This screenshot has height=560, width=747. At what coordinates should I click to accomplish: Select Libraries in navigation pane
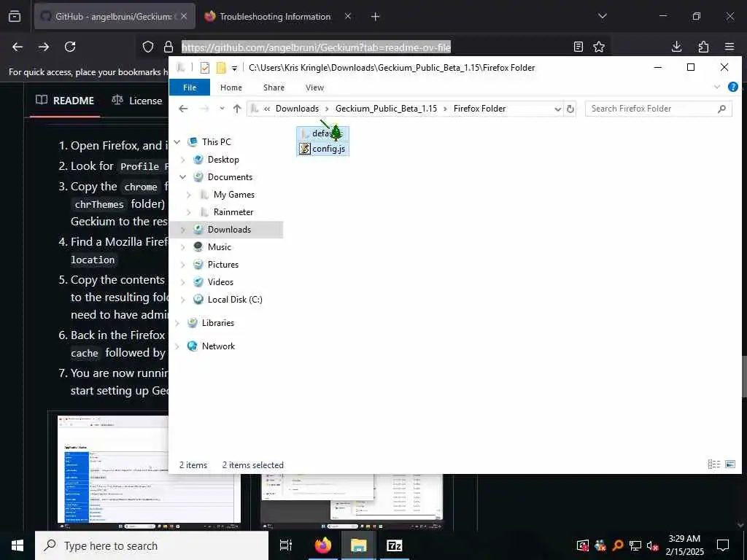point(217,323)
